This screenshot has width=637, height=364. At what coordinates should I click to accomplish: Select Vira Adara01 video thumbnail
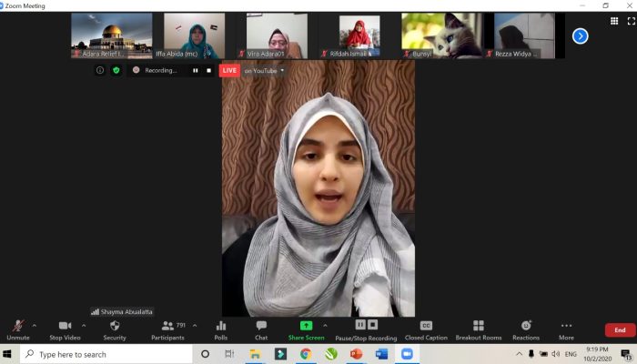click(277, 35)
